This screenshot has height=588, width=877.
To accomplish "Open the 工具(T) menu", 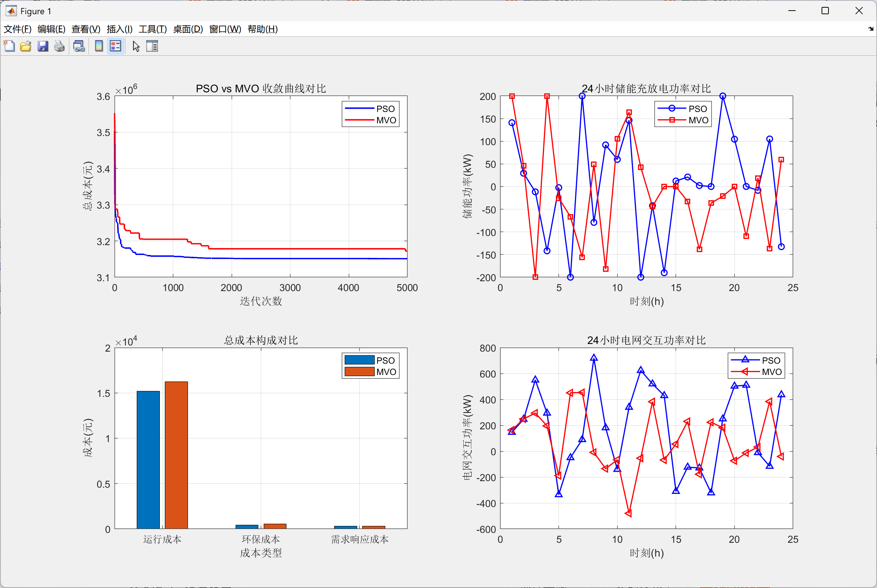I will 152,29.
